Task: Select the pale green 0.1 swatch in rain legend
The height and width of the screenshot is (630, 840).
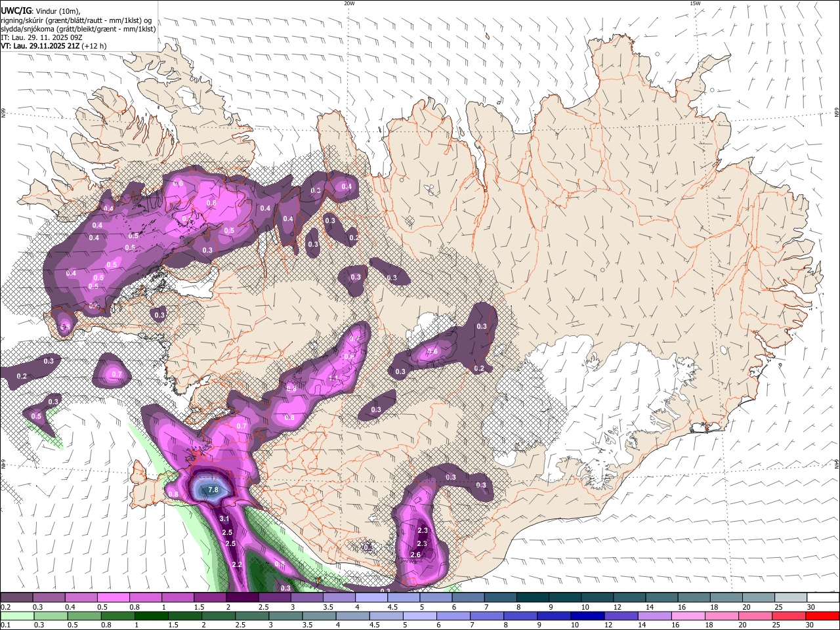Action: coord(17,616)
